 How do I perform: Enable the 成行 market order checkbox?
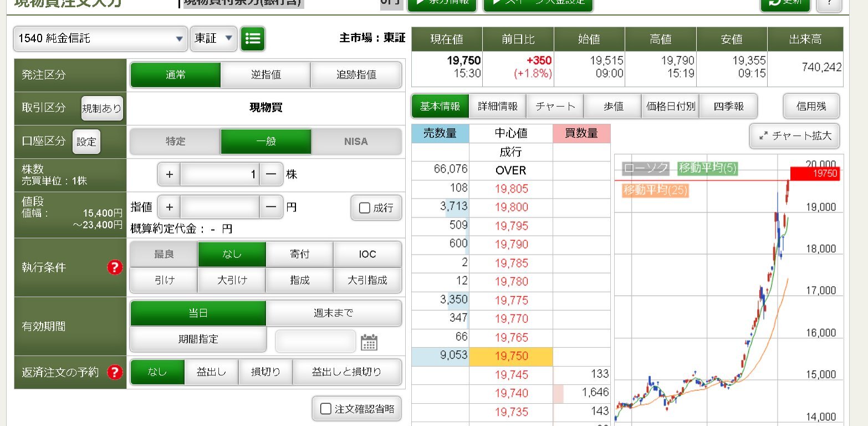point(365,208)
